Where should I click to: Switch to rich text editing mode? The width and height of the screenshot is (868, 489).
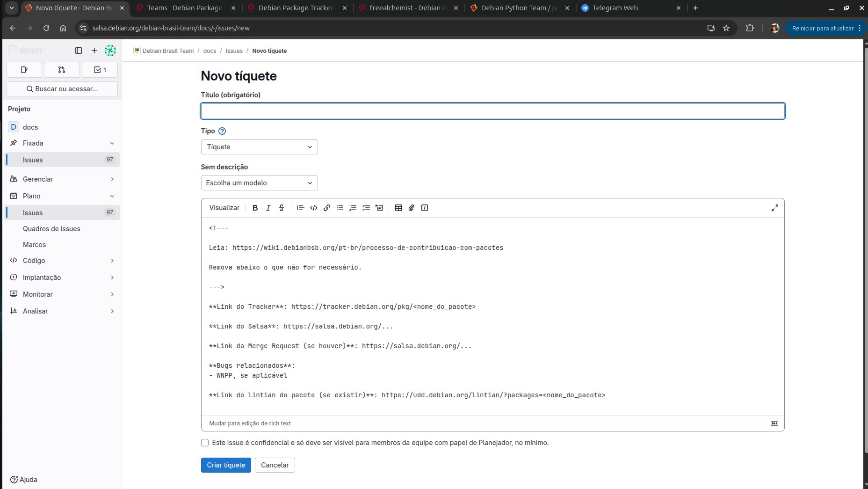(250, 423)
